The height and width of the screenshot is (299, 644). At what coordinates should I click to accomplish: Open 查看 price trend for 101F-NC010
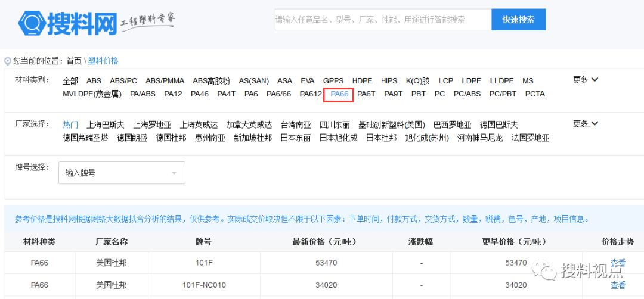coord(618,285)
